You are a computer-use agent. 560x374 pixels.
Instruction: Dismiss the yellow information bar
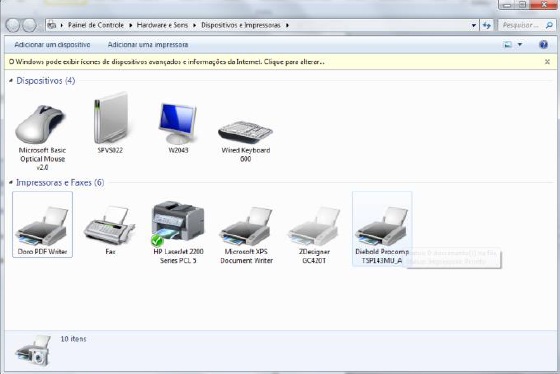point(547,62)
